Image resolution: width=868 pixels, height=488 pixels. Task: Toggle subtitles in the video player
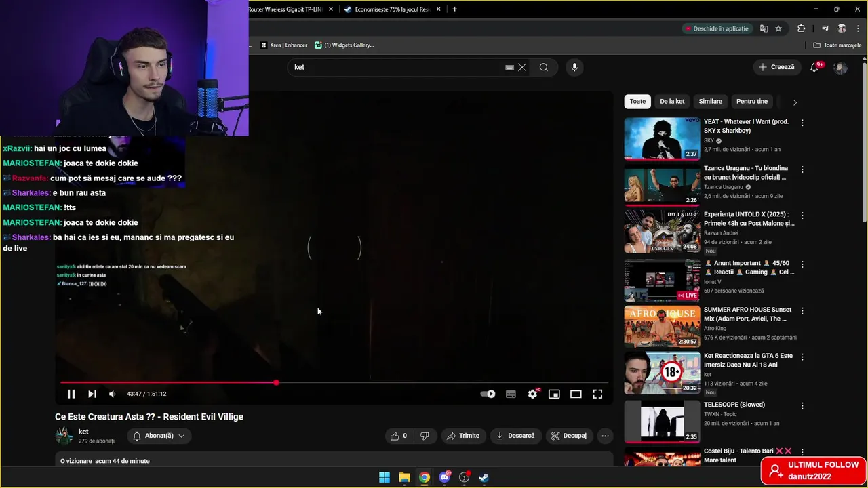click(x=511, y=394)
